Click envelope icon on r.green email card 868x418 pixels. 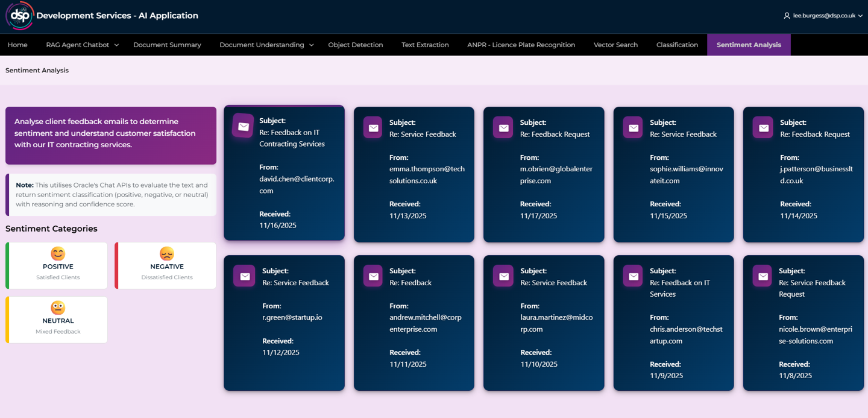pos(244,276)
